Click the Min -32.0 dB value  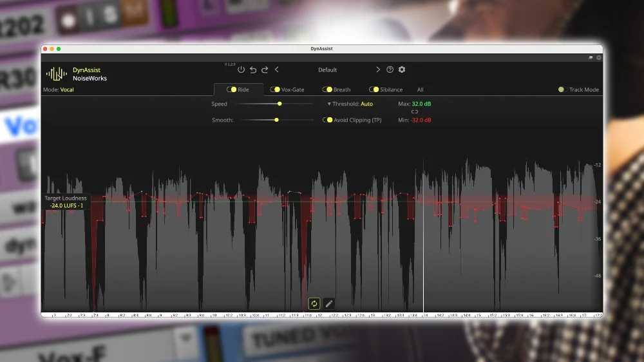pos(421,120)
